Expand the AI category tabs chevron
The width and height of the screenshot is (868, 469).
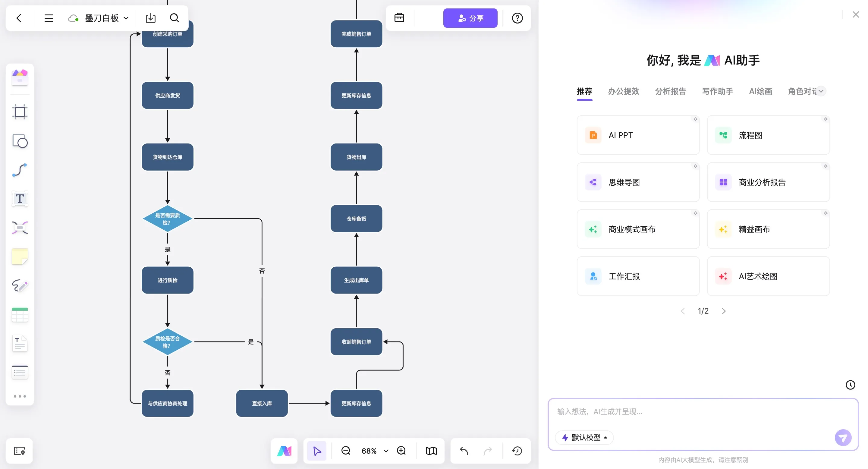[x=821, y=91]
